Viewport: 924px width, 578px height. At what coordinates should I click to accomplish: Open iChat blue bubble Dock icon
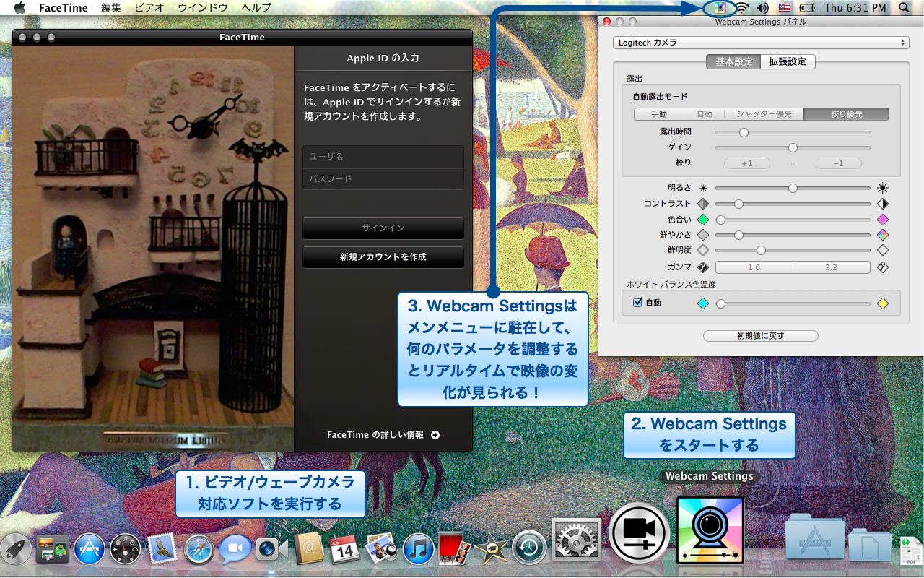(235, 549)
